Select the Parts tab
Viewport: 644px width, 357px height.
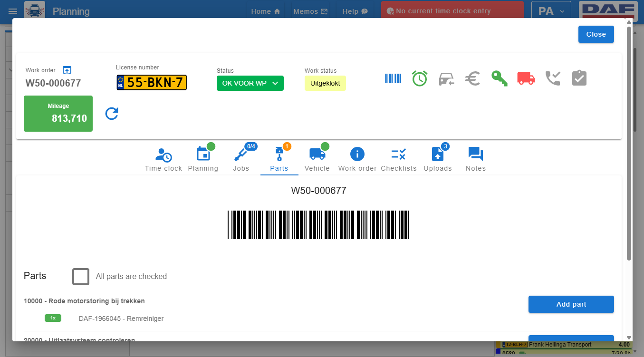[279, 160]
